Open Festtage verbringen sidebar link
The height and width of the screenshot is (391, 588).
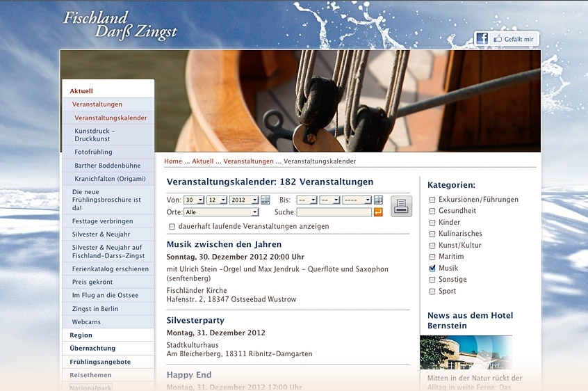[x=102, y=221]
